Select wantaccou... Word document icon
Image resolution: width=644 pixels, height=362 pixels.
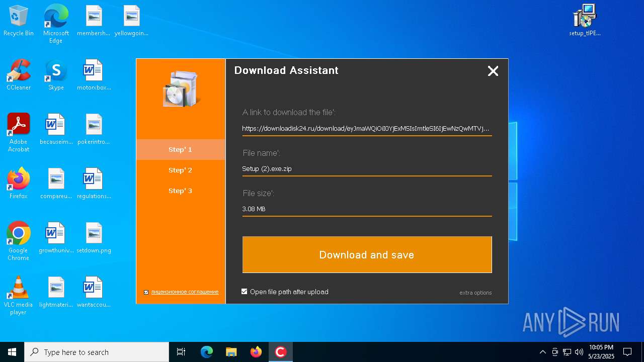[94, 292]
